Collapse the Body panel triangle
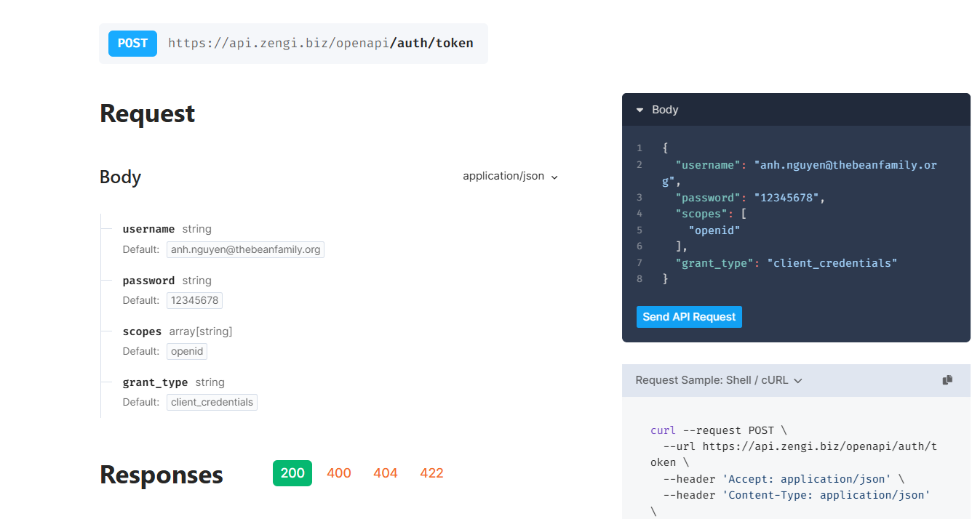Viewport: 980px width, 519px height. (x=640, y=110)
